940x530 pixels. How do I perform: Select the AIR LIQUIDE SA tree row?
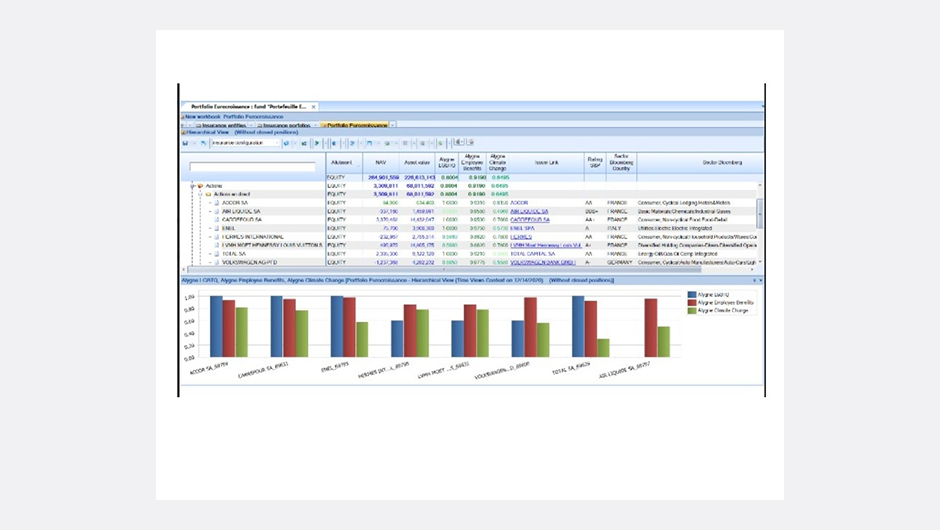(x=241, y=211)
